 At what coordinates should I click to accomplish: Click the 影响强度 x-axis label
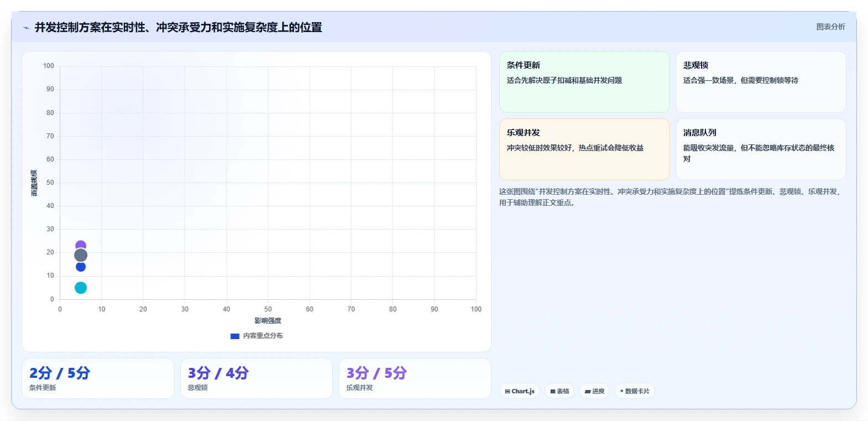268,321
